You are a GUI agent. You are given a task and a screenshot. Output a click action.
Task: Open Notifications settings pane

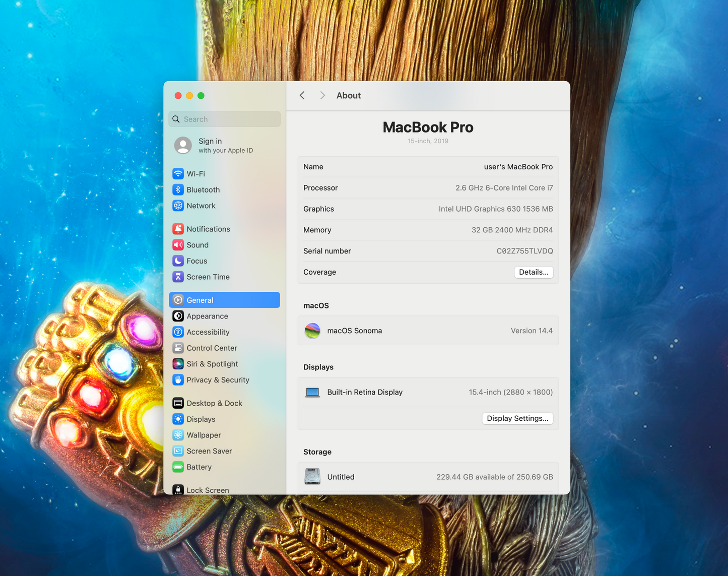pos(208,229)
